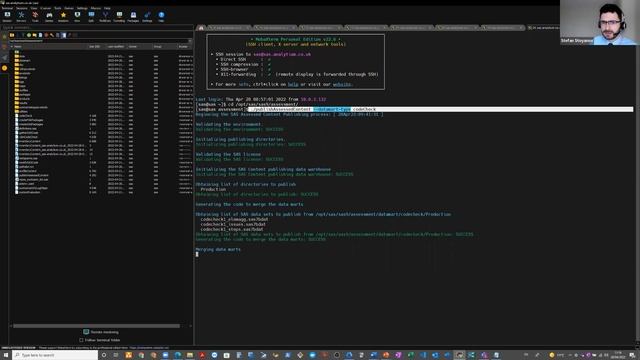Viewport: 640px width, 360px height.
Task: Open the Games toolbar icon
Action: (49, 16)
